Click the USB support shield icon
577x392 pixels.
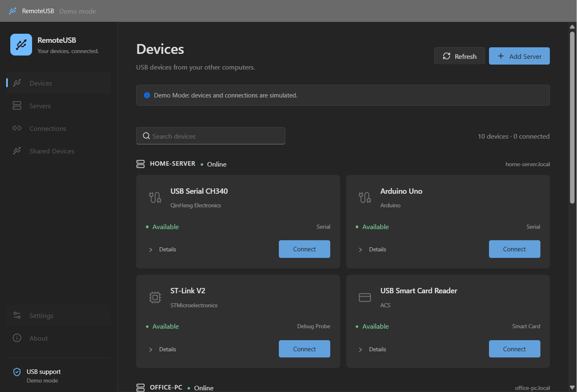17,372
